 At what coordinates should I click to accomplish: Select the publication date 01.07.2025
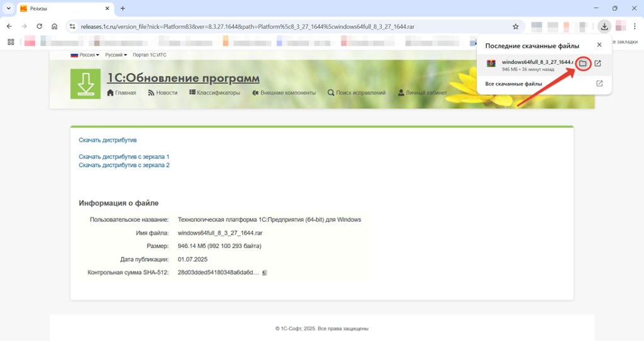[x=192, y=259]
